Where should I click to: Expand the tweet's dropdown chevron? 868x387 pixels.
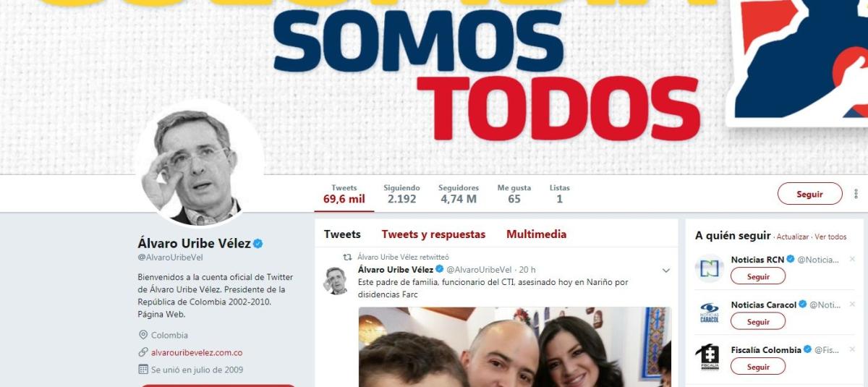tap(666, 271)
